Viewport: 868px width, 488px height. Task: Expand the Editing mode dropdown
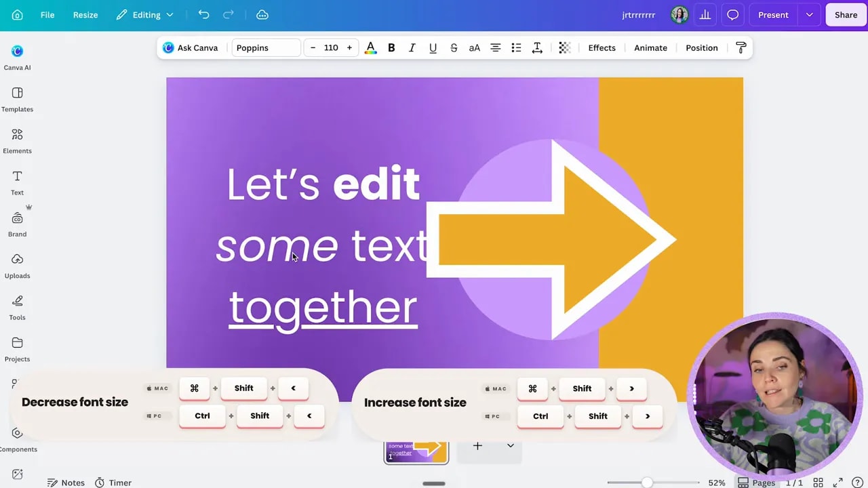coord(145,15)
